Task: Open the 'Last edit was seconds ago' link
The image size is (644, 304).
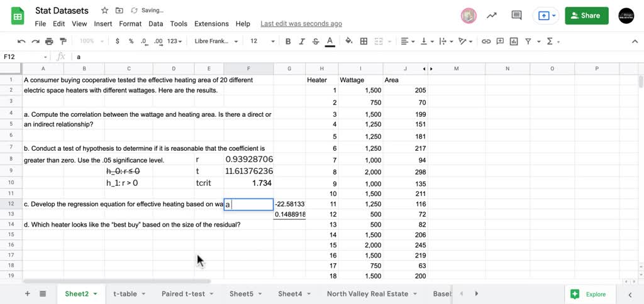Action: click(301, 24)
